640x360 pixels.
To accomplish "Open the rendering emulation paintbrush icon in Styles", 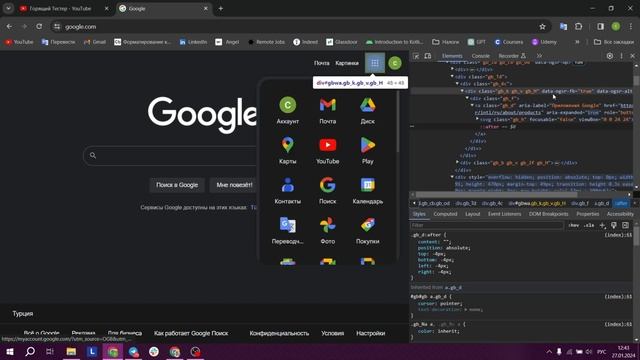I will coord(614,225).
